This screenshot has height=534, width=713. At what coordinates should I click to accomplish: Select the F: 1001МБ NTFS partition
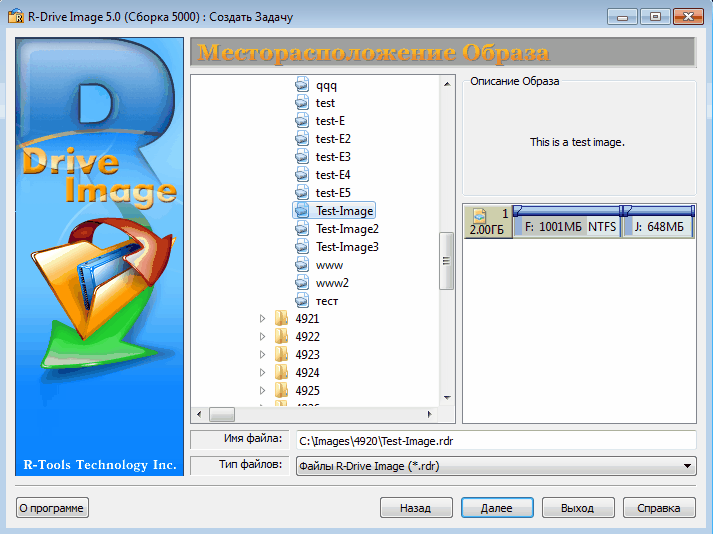[567, 222]
